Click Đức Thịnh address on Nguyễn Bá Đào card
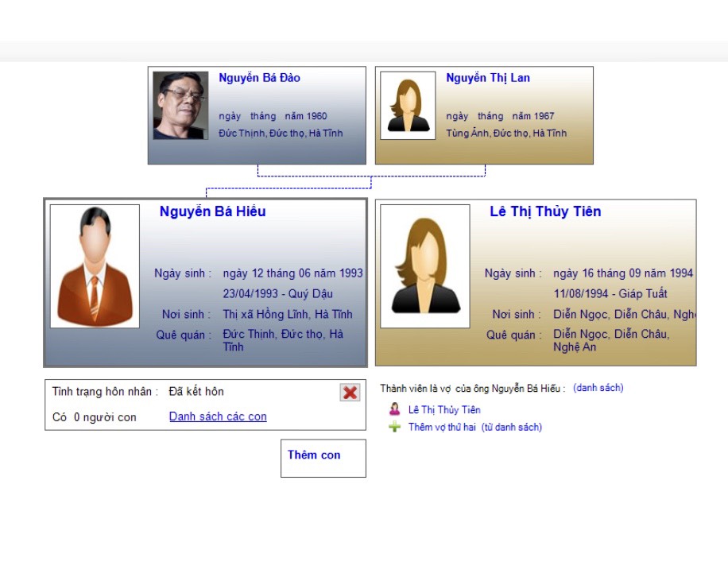Screen dimensions: 728x581 click(x=281, y=133)
